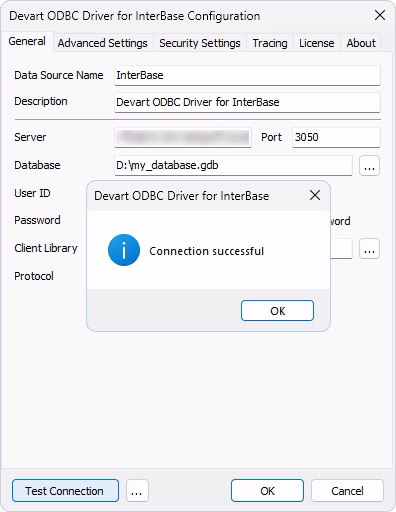The height and width of the screenshot is (512, 396).
Task: Click the Connection successful message text
Action: click(x=206, y=251)
